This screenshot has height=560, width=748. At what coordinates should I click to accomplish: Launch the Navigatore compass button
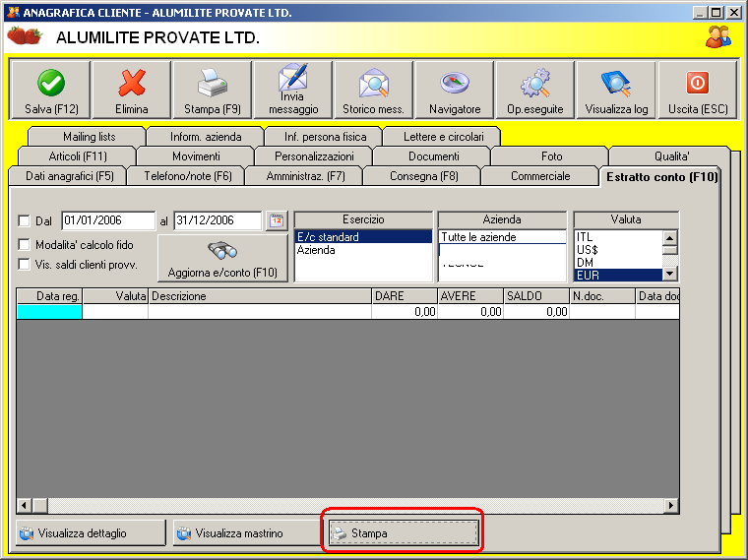point(454,90)
